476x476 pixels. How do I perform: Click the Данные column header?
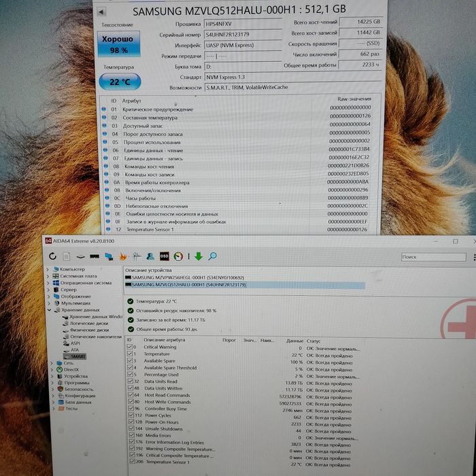coord(294,341)
